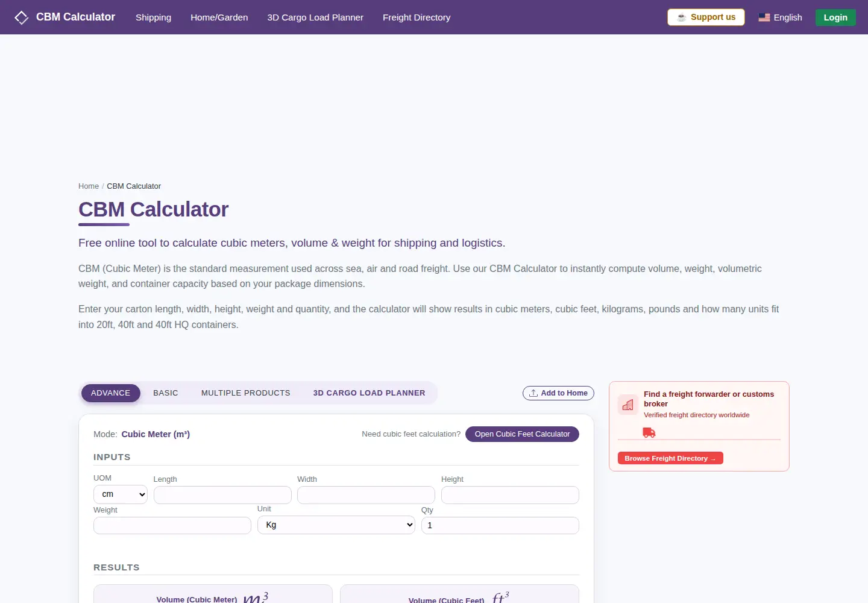
Task: Click the Support us button
Action: pos(706,17)
